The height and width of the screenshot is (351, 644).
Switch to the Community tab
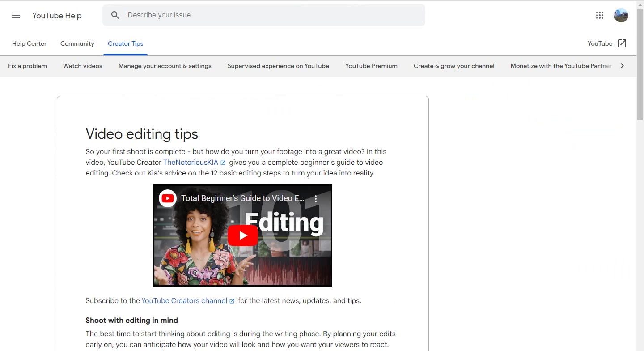pyautogui.click(x=77, y=43)
